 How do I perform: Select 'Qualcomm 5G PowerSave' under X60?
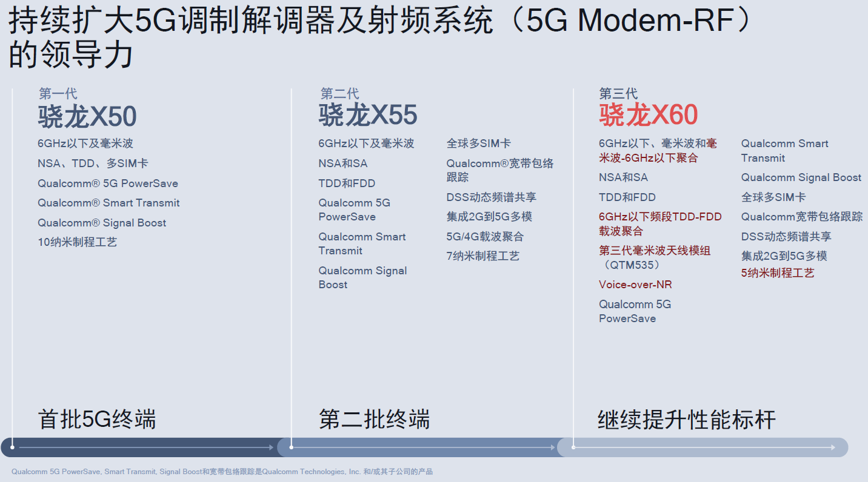(x=635, y=311)
